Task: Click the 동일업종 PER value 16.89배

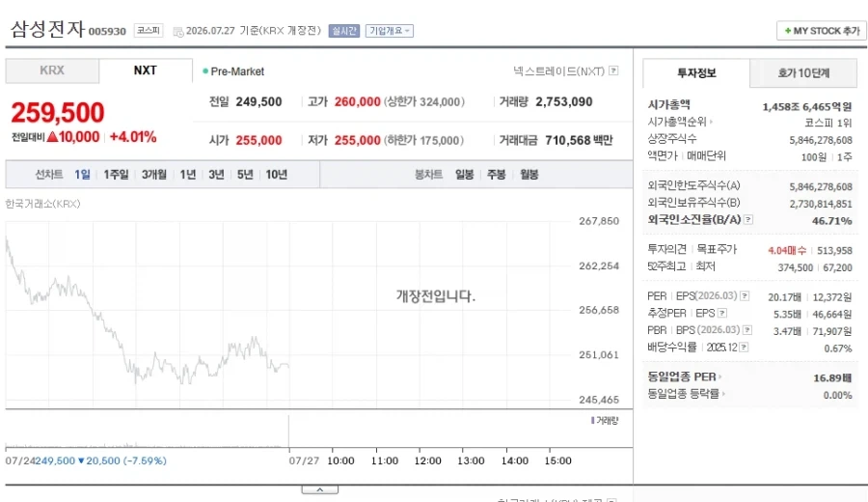Action: 832,377
